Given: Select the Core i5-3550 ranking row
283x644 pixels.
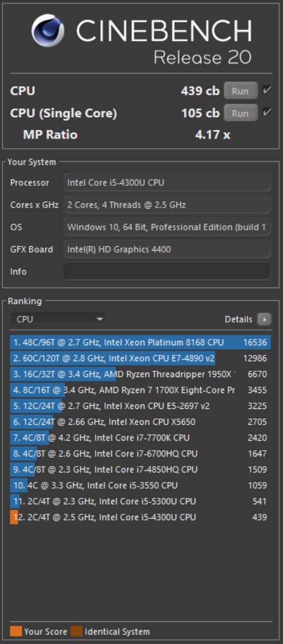Looking at the screenshot, I should (x=140, y=485).
